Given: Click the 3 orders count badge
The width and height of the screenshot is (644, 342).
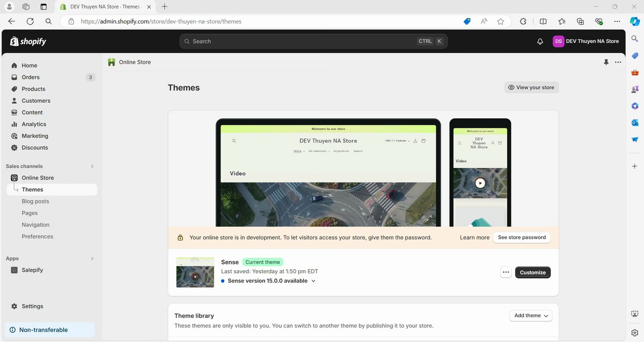Looking at the screenshot, I should [x=90, y=77].
